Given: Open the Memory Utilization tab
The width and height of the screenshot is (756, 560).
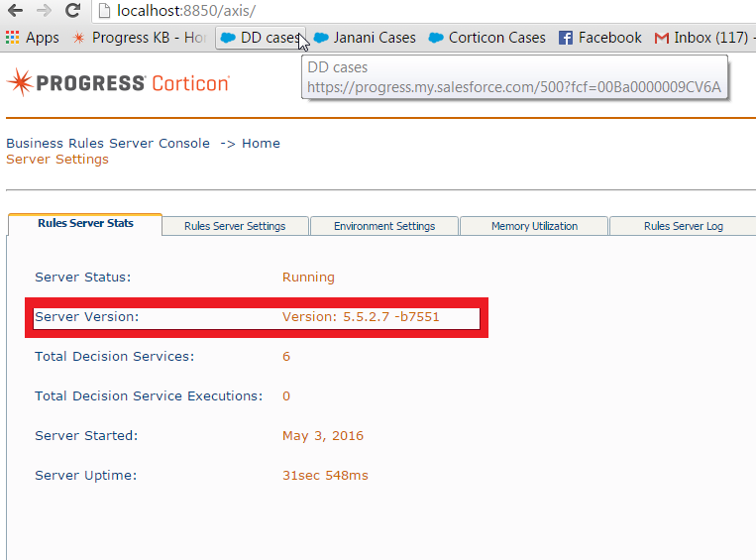Looking at the screenshot, I should point(534,226).
